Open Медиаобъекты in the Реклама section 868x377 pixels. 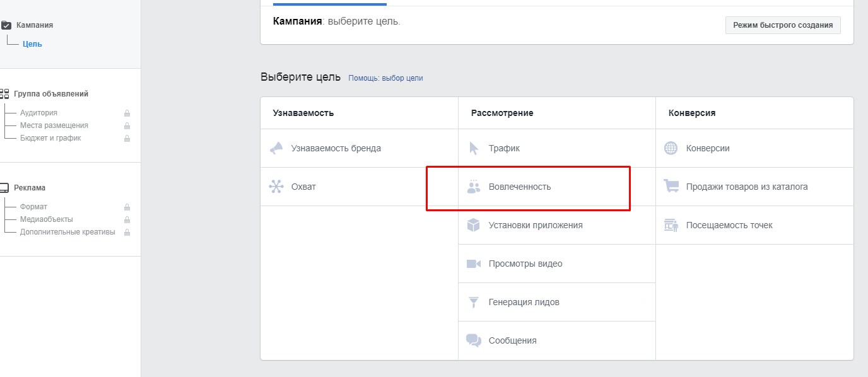(46, 219)
